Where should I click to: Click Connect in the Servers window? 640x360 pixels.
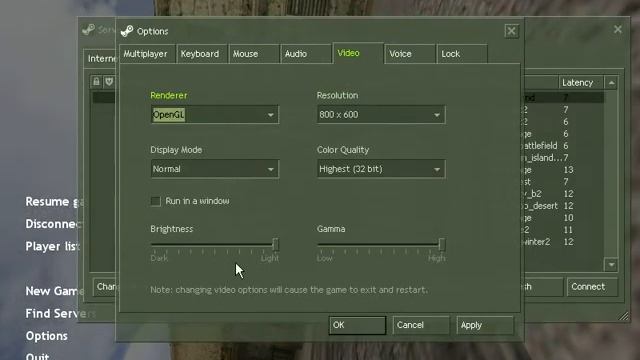coord(592,287)
